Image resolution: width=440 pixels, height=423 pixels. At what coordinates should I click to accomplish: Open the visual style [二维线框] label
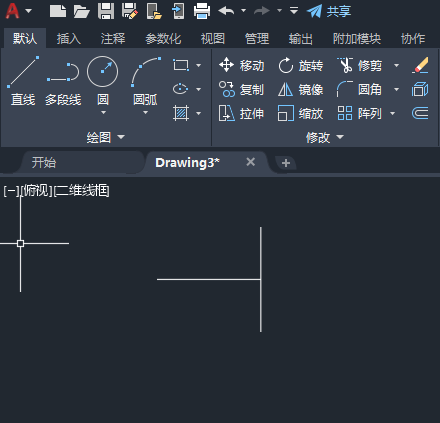coord(82,191)
